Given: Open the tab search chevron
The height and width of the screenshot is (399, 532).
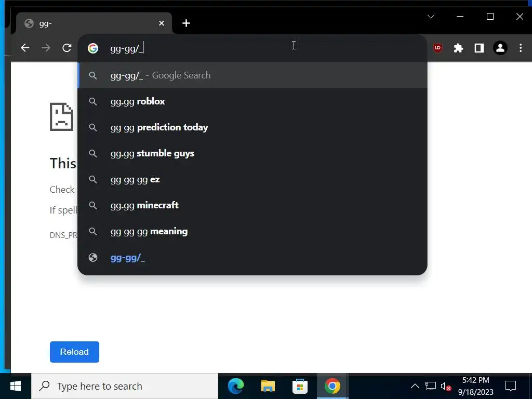Looking at the screenshot, I should 431,16.
